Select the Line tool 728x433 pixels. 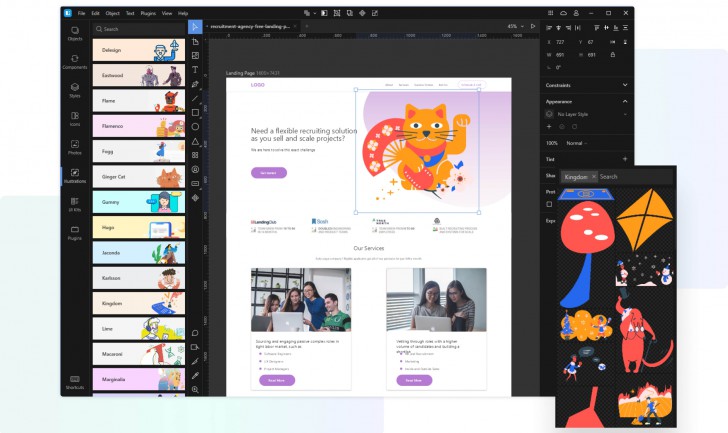(195, 98)
